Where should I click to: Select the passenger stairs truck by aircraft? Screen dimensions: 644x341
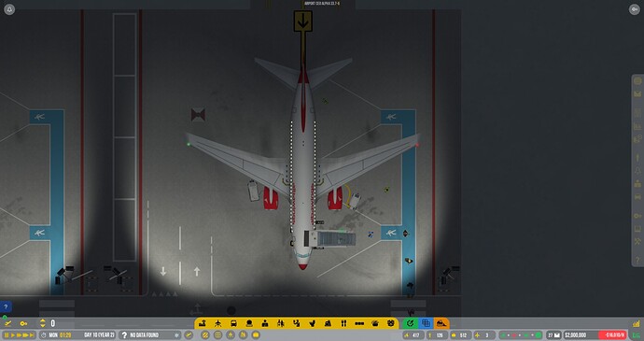click(329, 238)
